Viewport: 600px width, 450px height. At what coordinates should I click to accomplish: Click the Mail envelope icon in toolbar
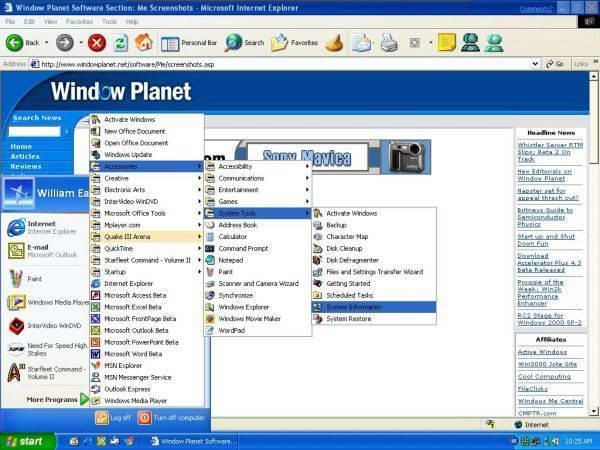click(x=361, y=42)
